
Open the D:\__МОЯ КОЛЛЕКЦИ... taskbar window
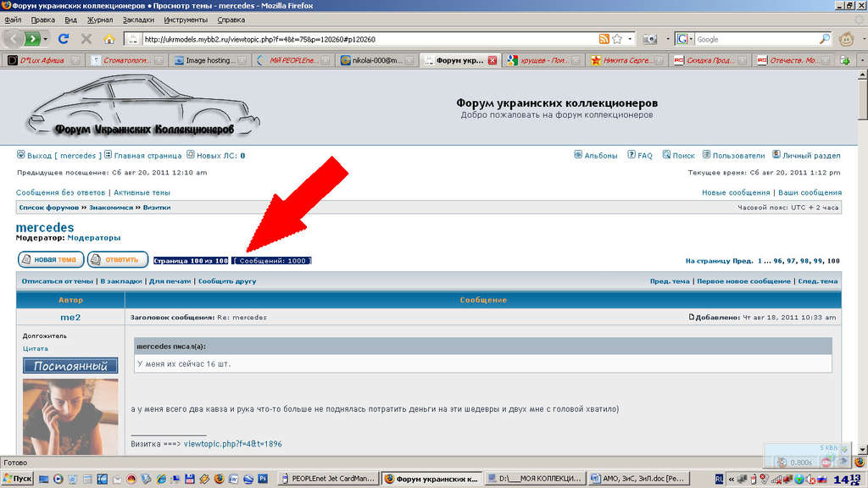tap(535, 479)
